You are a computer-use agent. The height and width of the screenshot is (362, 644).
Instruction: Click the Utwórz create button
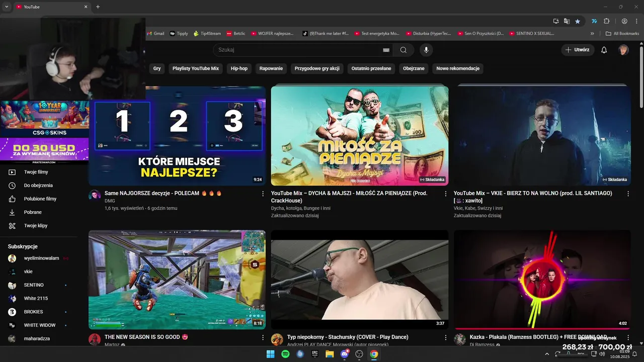(x=578, y=50)
